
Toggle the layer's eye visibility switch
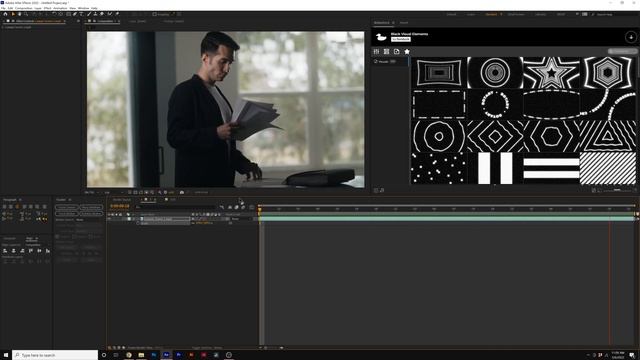pyautogui.click(x=109, y=219)
